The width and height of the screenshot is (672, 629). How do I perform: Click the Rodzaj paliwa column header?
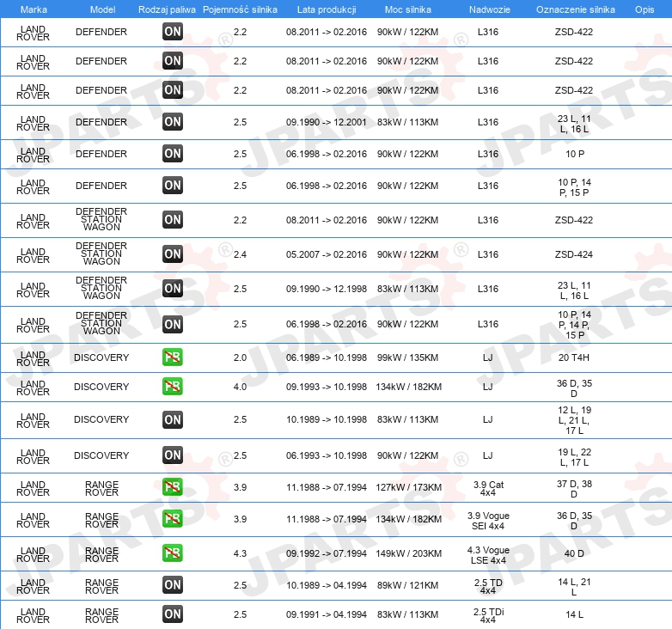click(167, 9)
